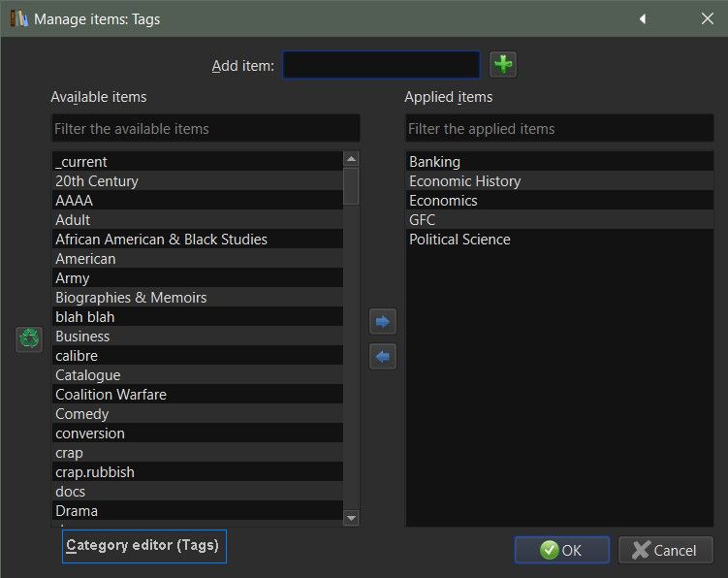Click the available items scroll down arrow
728x578 pixels.
(x=352, y=518)
